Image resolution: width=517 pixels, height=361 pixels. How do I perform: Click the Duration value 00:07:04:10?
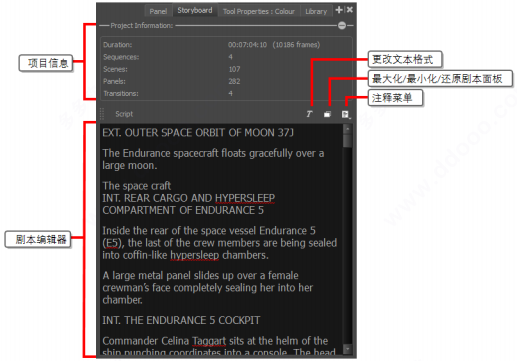pyautogui.click(x=247, y=45)
